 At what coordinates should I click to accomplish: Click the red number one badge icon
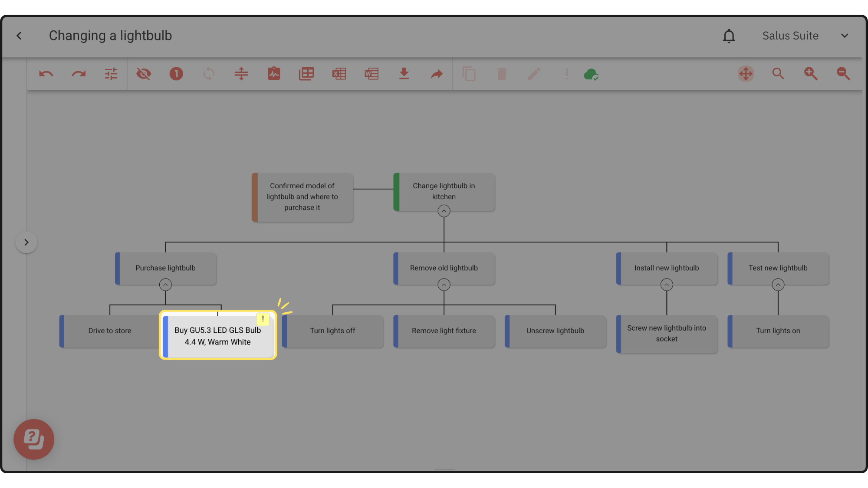176,74
